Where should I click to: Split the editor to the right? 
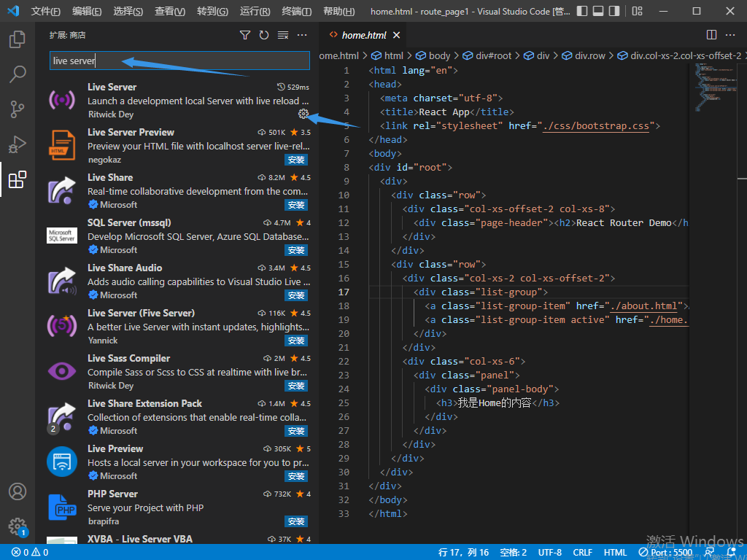[711, 35]
